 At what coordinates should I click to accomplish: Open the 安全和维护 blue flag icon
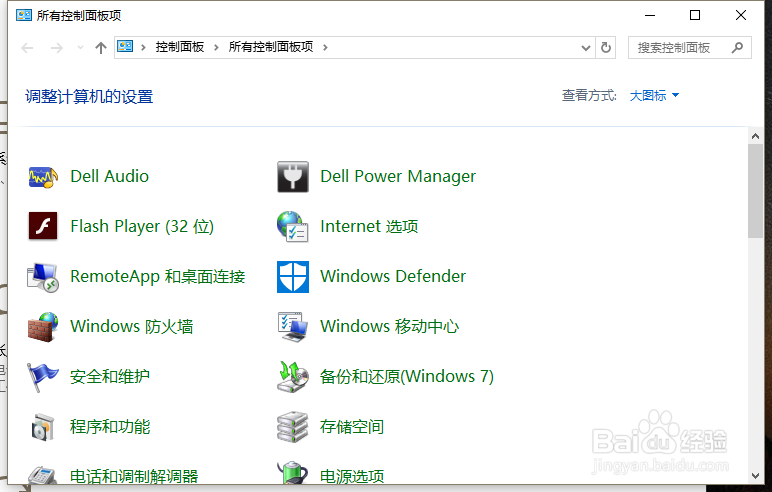[43, 377]
